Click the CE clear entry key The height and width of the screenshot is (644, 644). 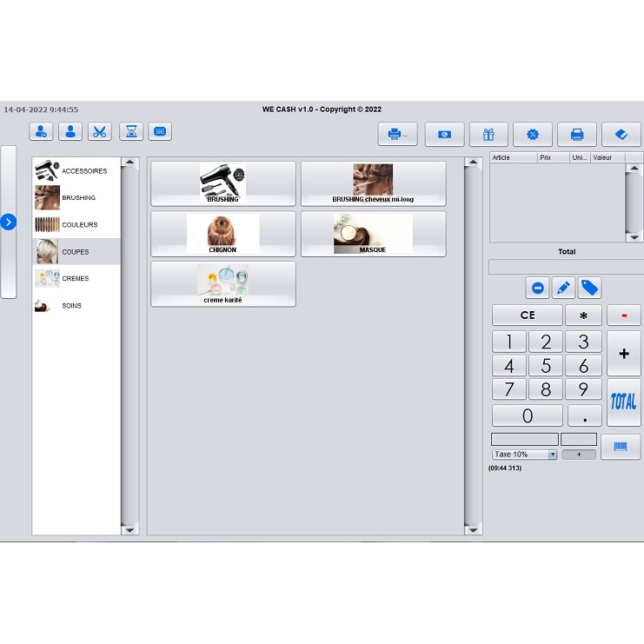(x=528, y=315)
